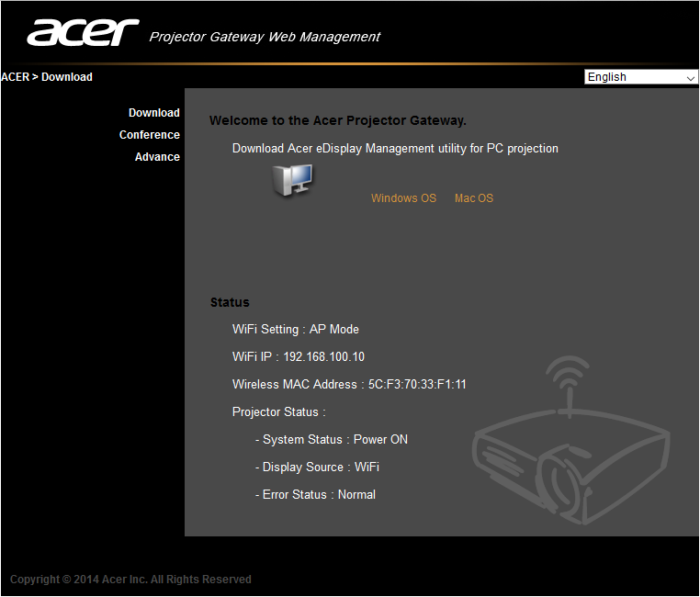Click the 'Display Source : WiFi' line
The image size is (700, 597).
317,467
